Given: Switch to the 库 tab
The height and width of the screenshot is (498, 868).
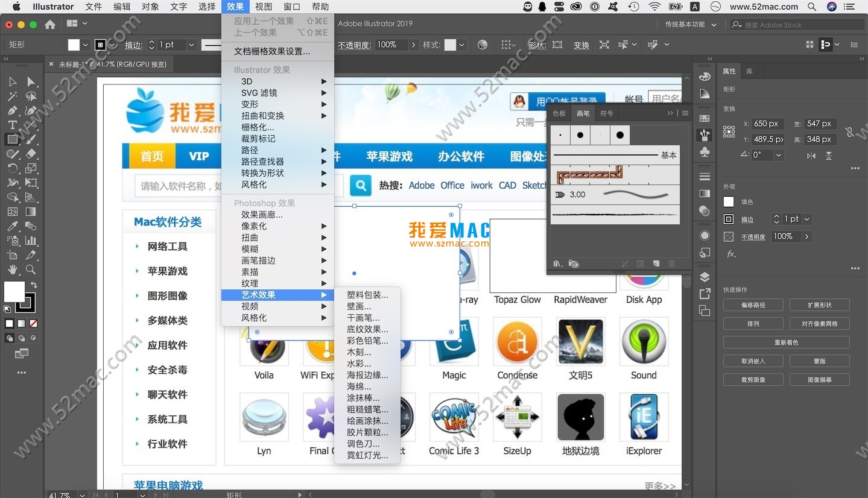Looking at the screenshot, I should coord(750,71).
